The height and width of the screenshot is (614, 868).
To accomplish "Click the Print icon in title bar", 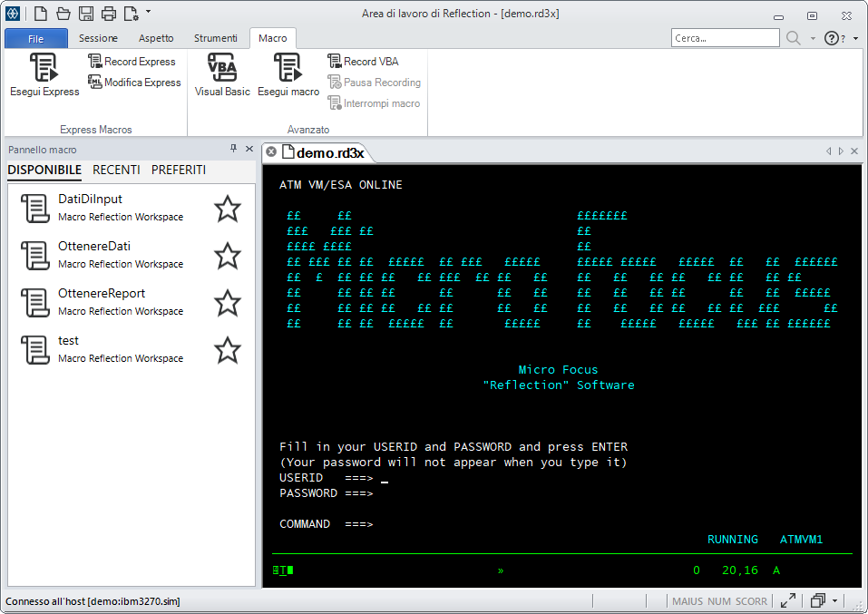I will point(109,14).
